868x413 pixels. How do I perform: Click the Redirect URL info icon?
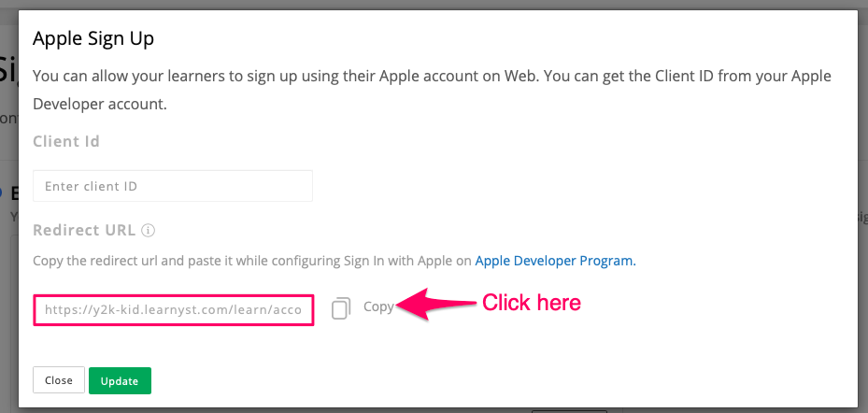click(x=148, y=230)
